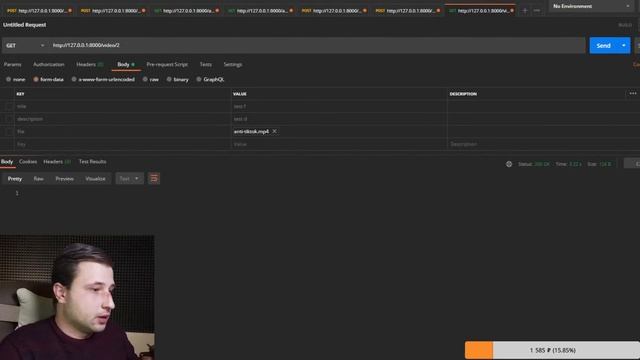
Task: Open the Send button's dropdown arrow
Action: [624, 45]
